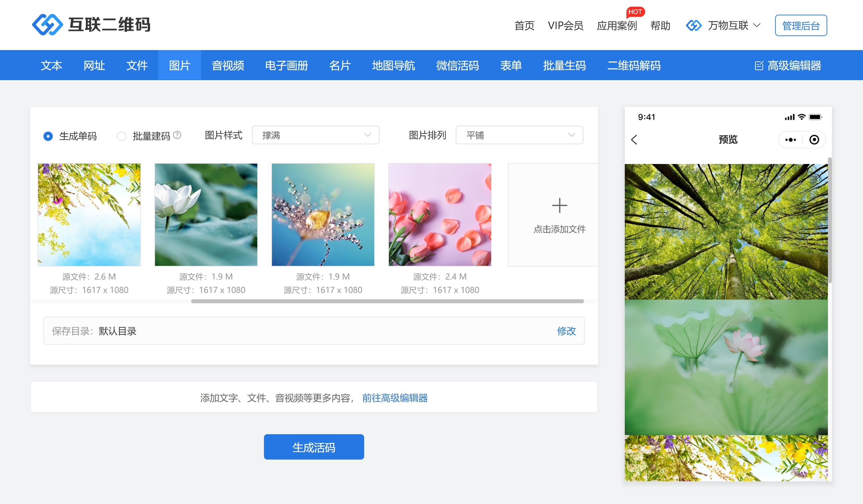Click the 修改 link for save directory
This screenshot has height=504, width=863.
[x=566, y=331]
